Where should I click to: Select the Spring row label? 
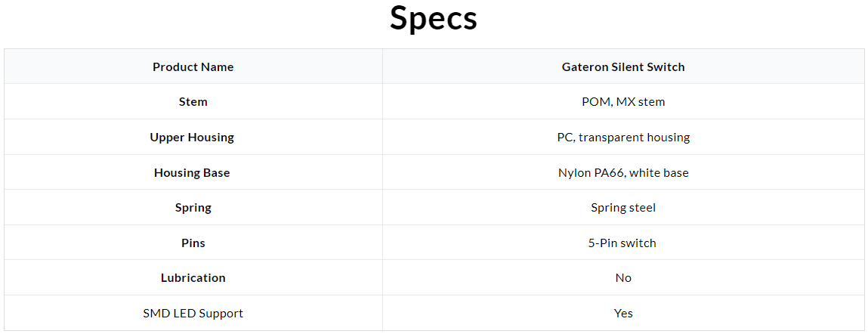click(x=193, y=209)
